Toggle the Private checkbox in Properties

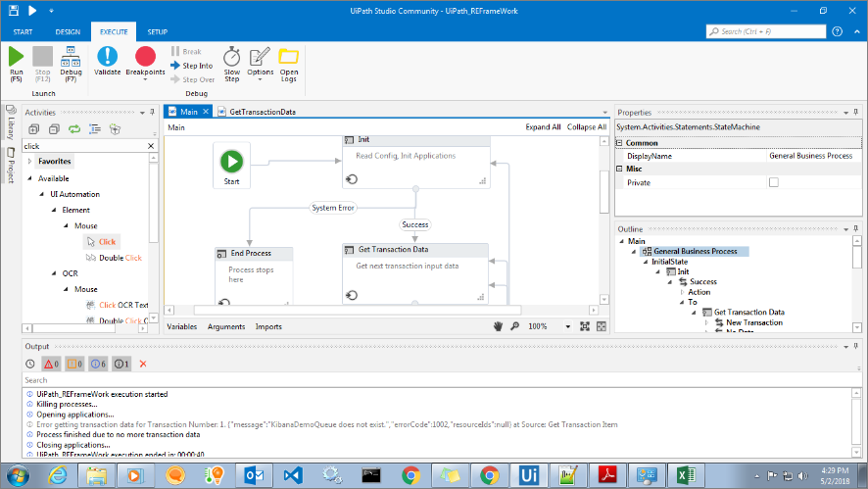click(774, 182)
